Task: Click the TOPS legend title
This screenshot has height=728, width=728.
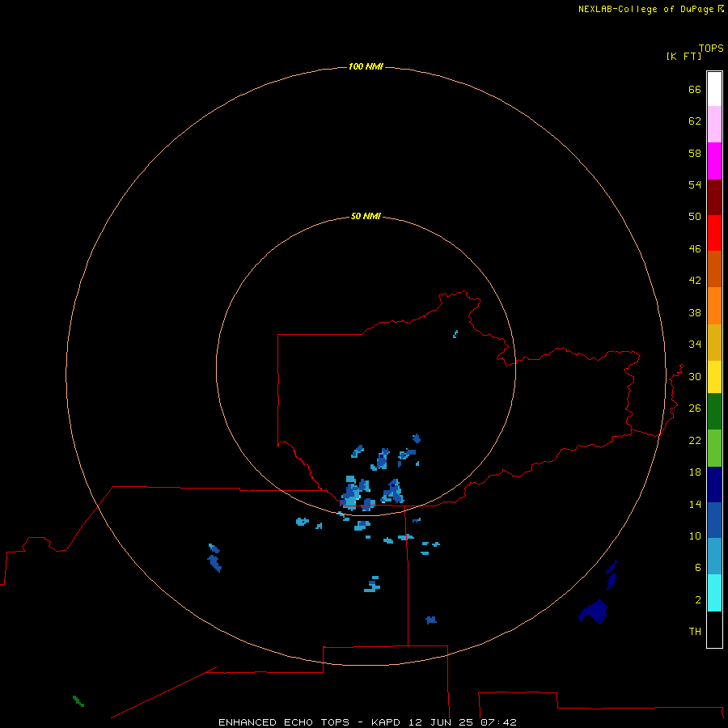Action: pos(711,48)
